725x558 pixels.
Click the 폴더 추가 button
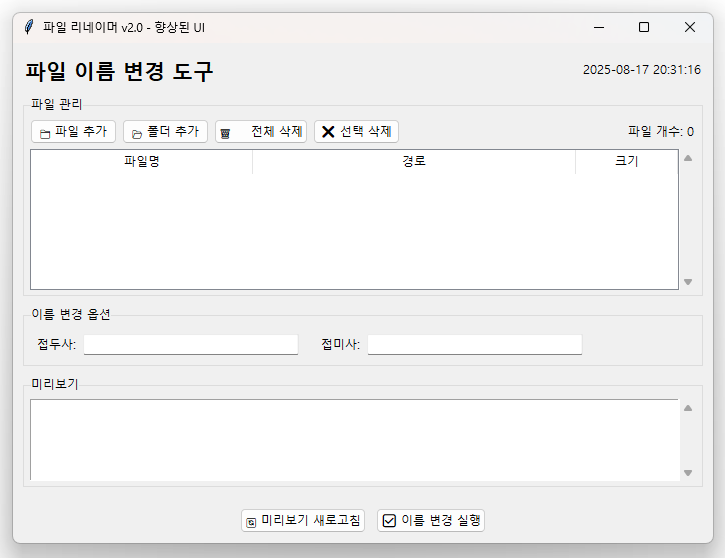(165, 132)
